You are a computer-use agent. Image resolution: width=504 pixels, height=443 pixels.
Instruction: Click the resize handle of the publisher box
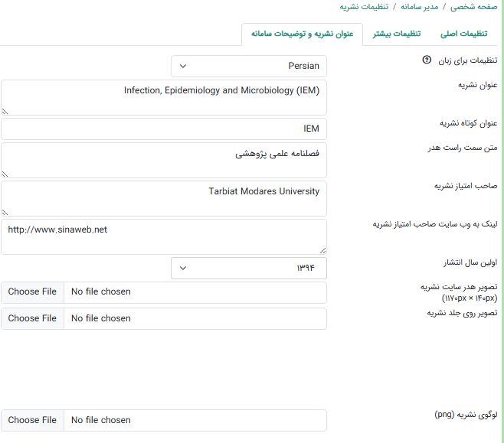(5, 212)
